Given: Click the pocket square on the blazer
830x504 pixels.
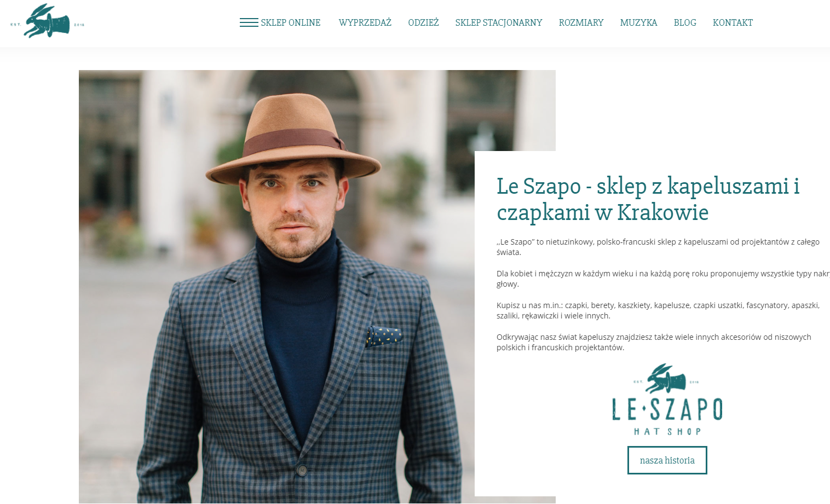Looking at the screenshot, I should (x=384, y=336).
